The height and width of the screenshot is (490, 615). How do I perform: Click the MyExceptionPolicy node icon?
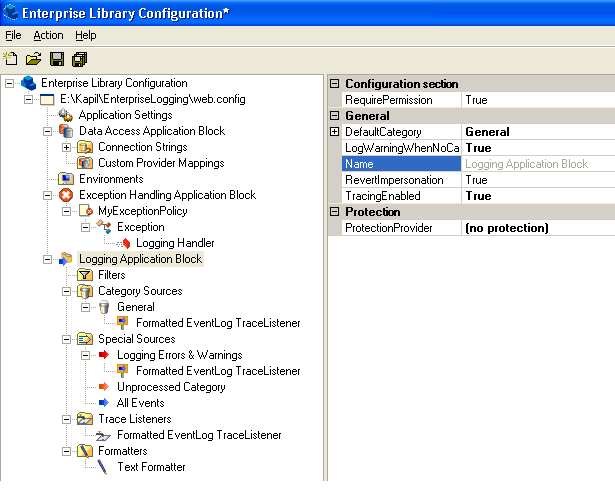coord(86,211)
